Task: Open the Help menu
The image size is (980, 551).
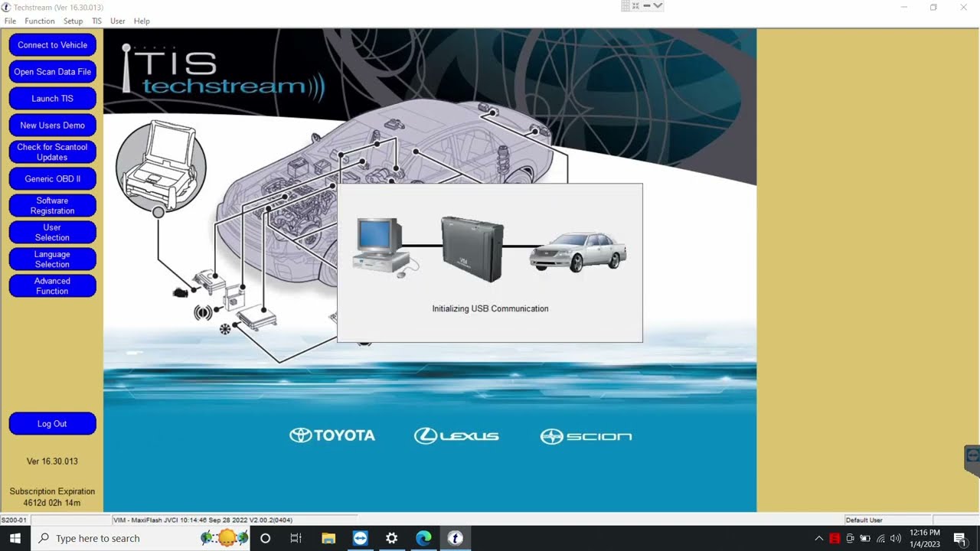Action: click(142, 21)
